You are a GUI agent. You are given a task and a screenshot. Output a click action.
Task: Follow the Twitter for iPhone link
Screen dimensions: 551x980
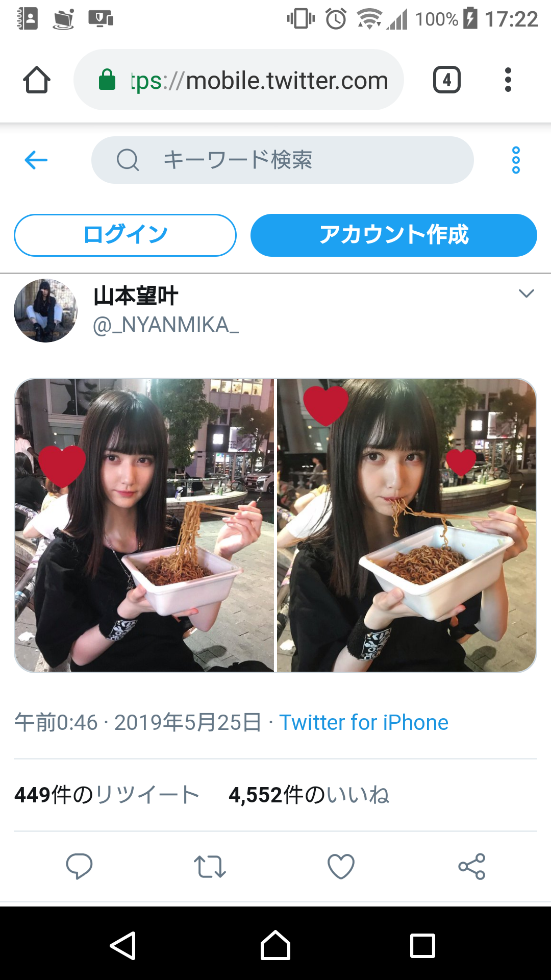pos(364,722)
